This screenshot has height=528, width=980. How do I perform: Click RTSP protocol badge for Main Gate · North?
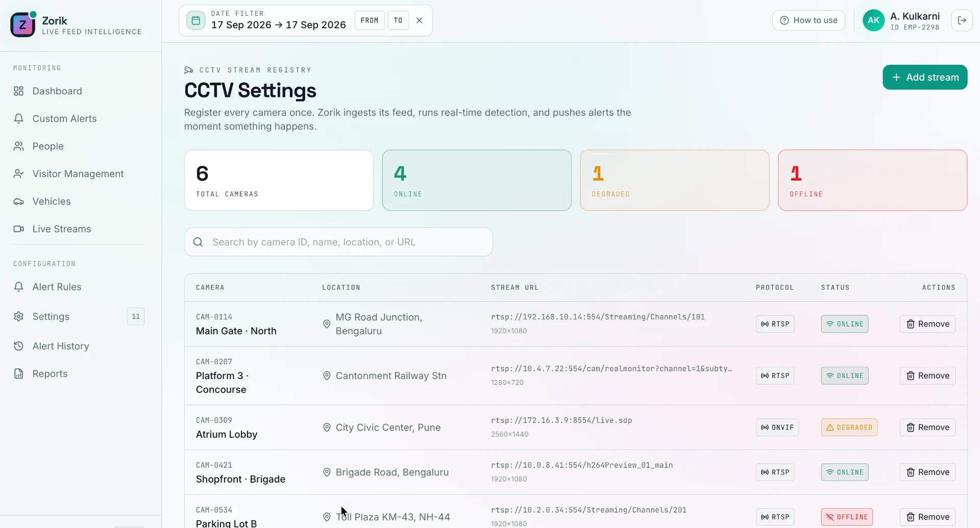coord(775,324)
